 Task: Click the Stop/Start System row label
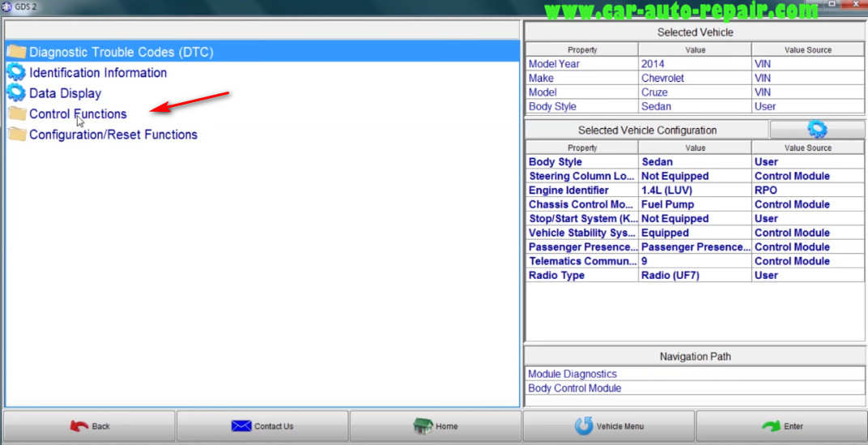pyautogui.click(x=582, y=218)
